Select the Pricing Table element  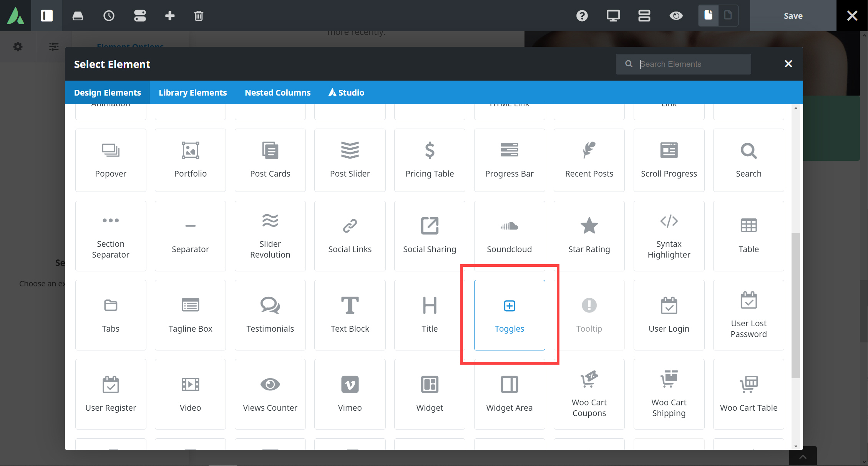click(429, 160)
